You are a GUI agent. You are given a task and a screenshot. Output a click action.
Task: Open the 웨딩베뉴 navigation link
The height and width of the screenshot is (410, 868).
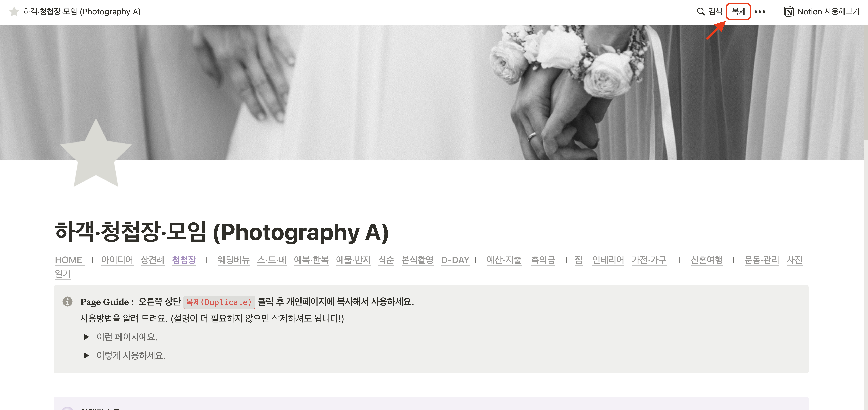[234, 260]
